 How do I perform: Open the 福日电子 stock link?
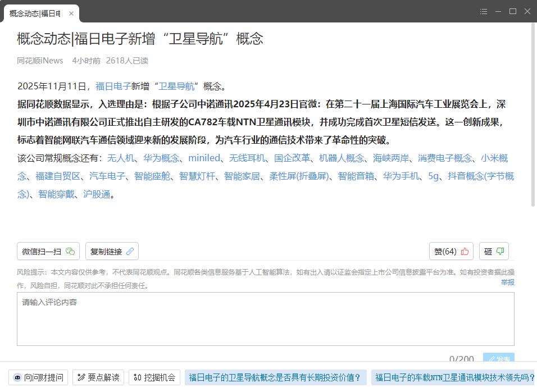click(113, 86)
